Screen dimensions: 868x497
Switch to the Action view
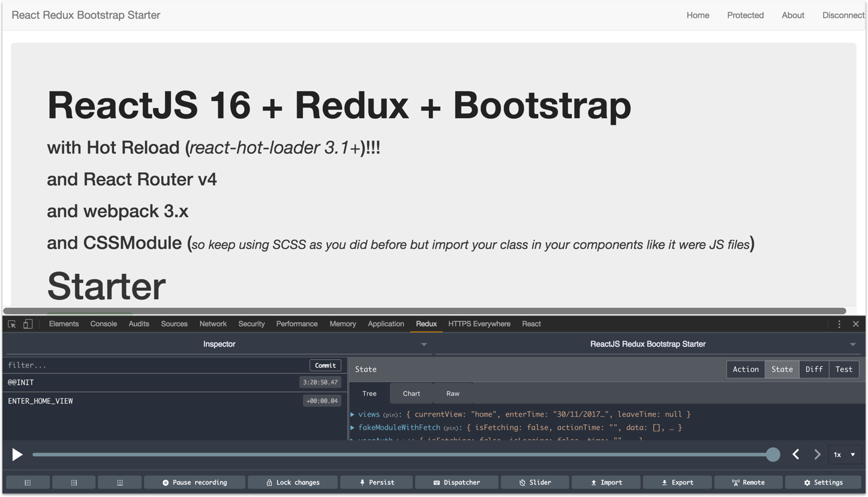(x=746, y=369)
